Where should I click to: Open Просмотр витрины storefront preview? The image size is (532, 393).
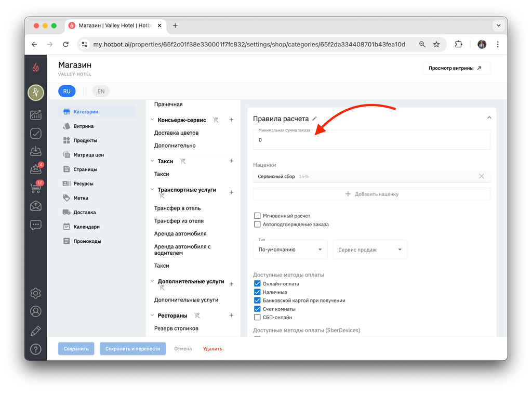(456, 68)
